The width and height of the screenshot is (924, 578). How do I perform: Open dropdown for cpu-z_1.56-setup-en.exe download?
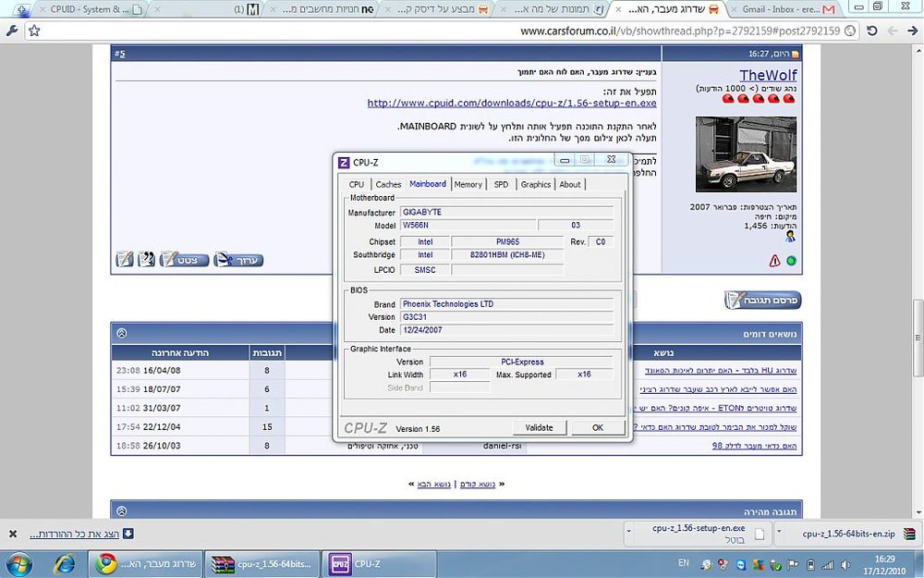coord(628,531)
